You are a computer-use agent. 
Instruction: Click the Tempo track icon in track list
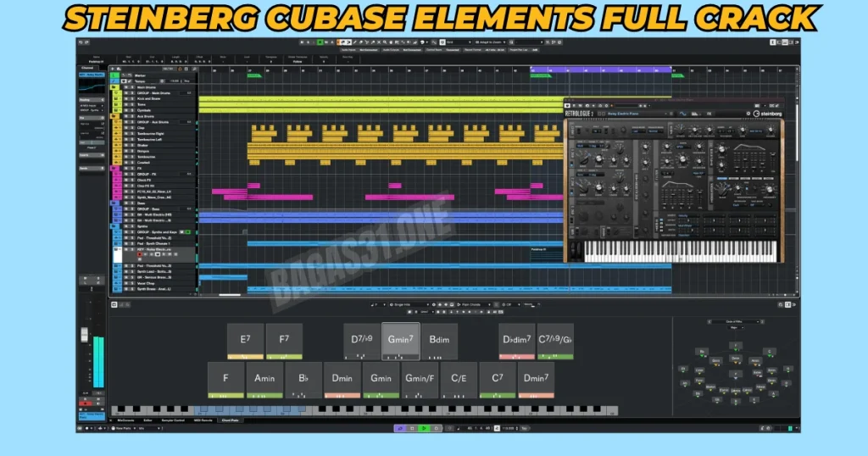[x=114, y=81]
